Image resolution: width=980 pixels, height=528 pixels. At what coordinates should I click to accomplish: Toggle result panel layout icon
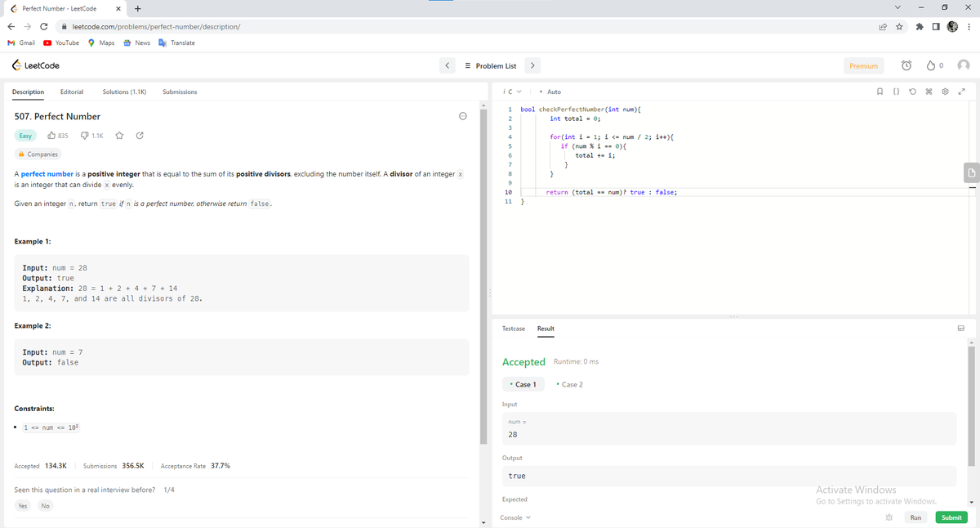coord(961,329)
